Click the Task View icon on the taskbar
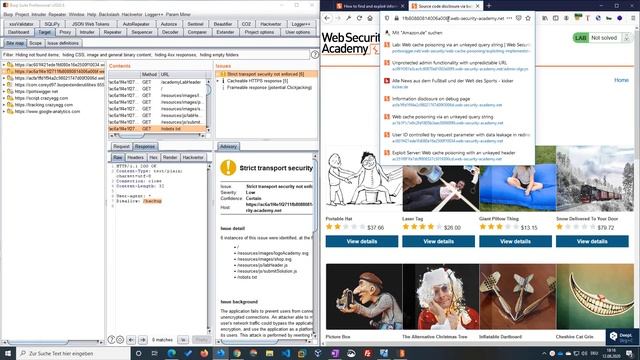Screen dimensions: 640x360 [x=155, y=353]
